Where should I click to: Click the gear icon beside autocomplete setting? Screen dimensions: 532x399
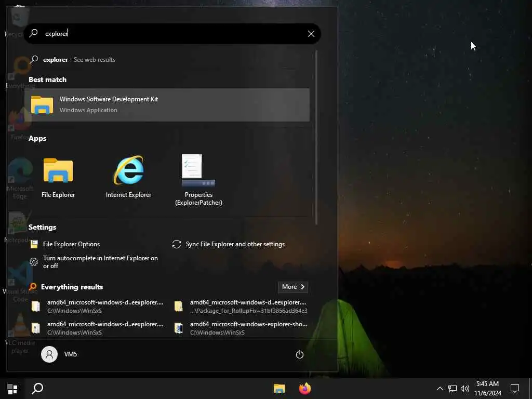pyautogui.click(x=34, y=262)
